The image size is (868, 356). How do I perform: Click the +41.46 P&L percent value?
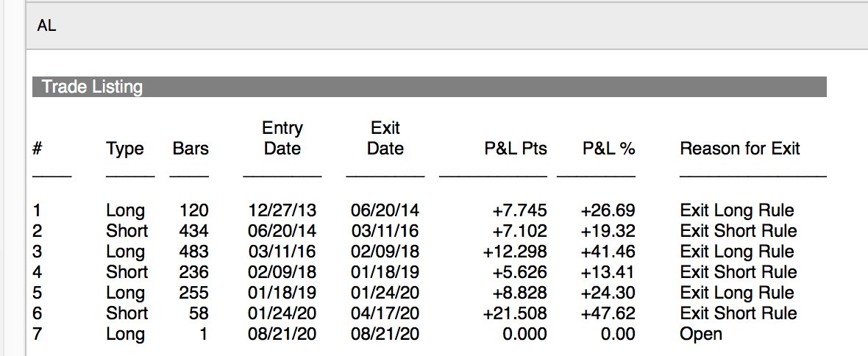coord(608,252)
